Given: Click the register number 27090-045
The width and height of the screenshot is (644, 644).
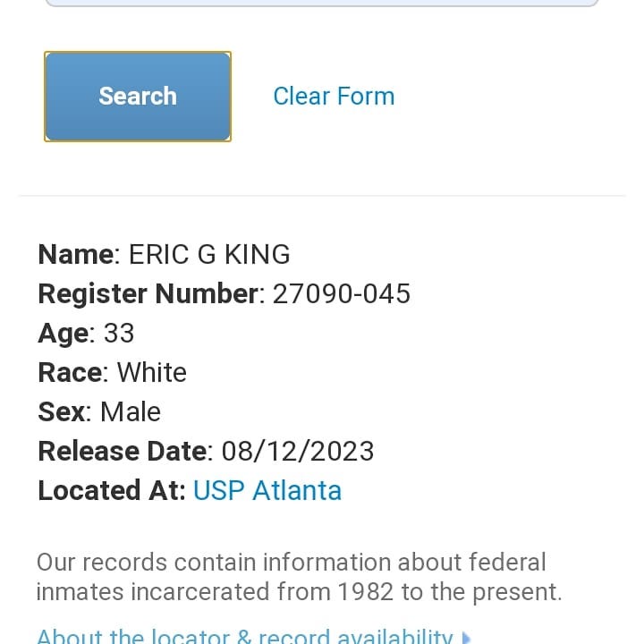Looking at the screenshot, I should coord(342,293).
